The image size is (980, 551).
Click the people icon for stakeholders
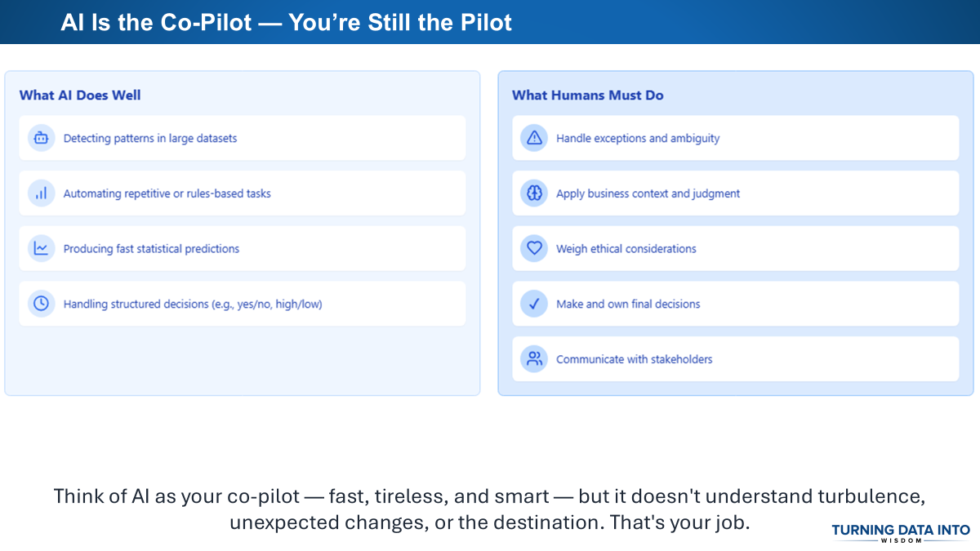click(534, 358)
